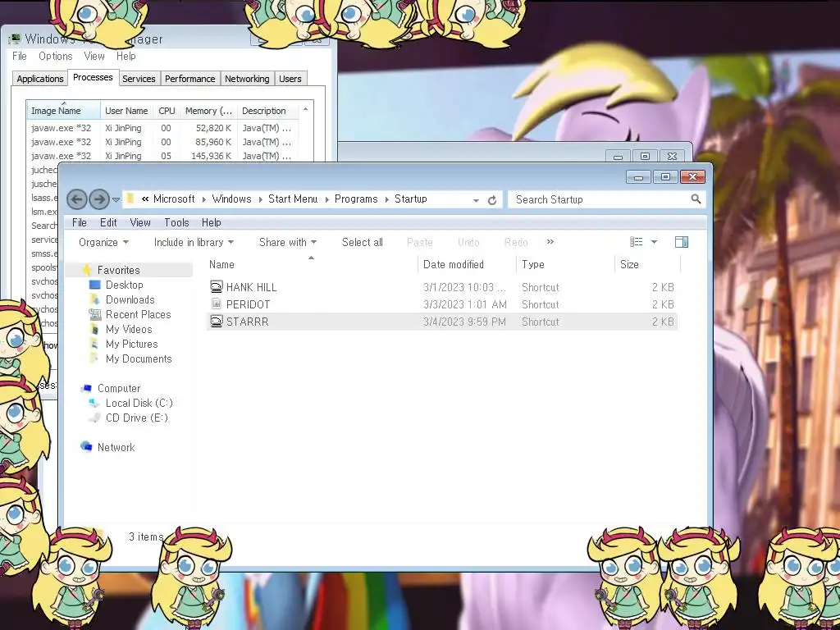Click the HANK HILL shortcut icon

[x=216, y=286]
